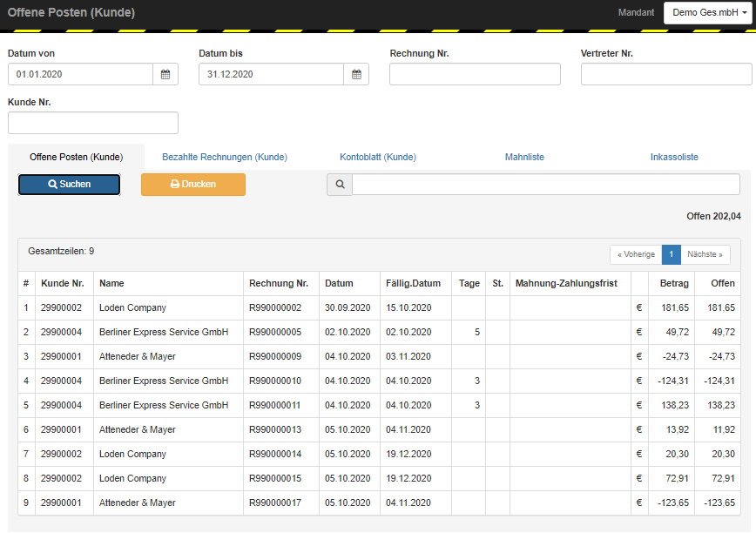Click the Gesamtzeilen: 9 label

click(x=61, y=251)
